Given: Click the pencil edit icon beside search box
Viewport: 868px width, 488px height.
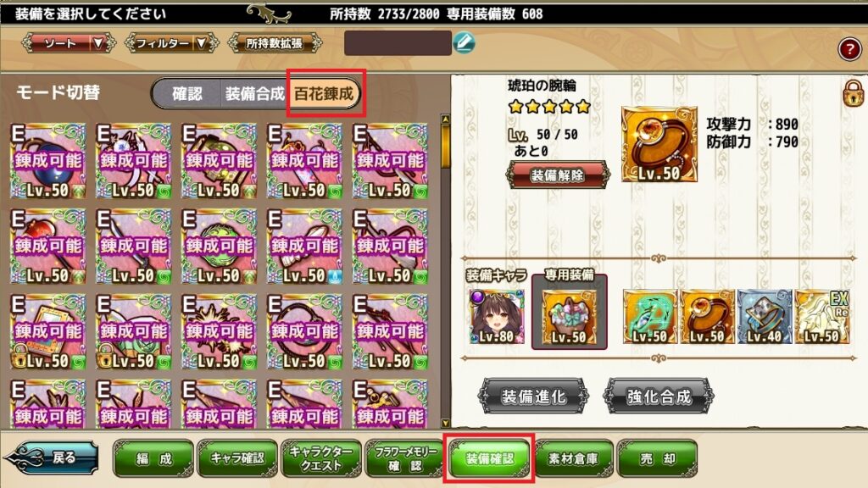Looking at the screenshot, I should (x=464, y=42).
